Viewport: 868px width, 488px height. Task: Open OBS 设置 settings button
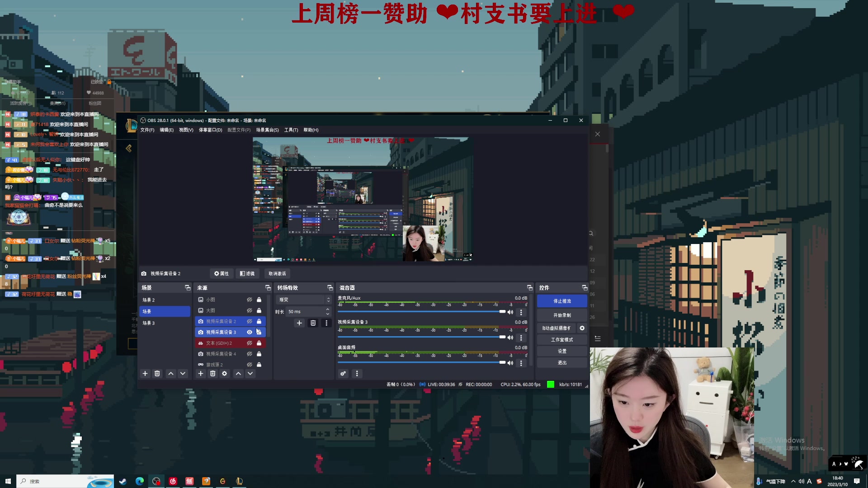[562, 352]
